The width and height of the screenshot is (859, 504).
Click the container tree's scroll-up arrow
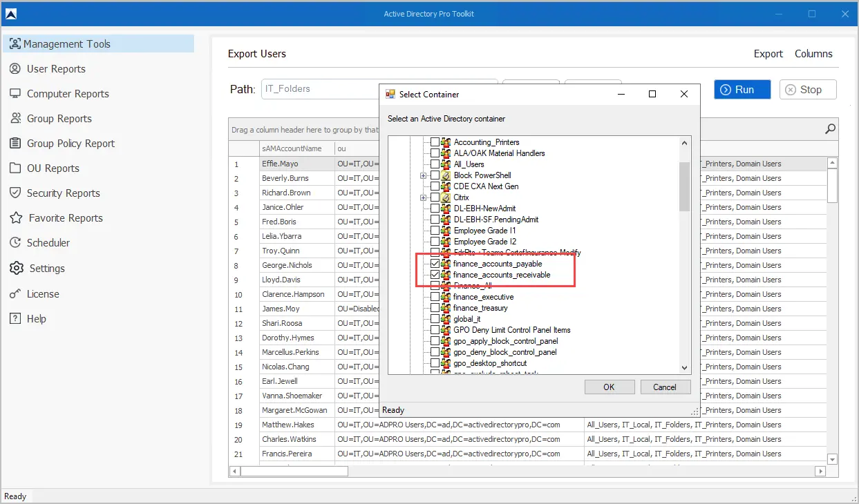pos(684,143)
